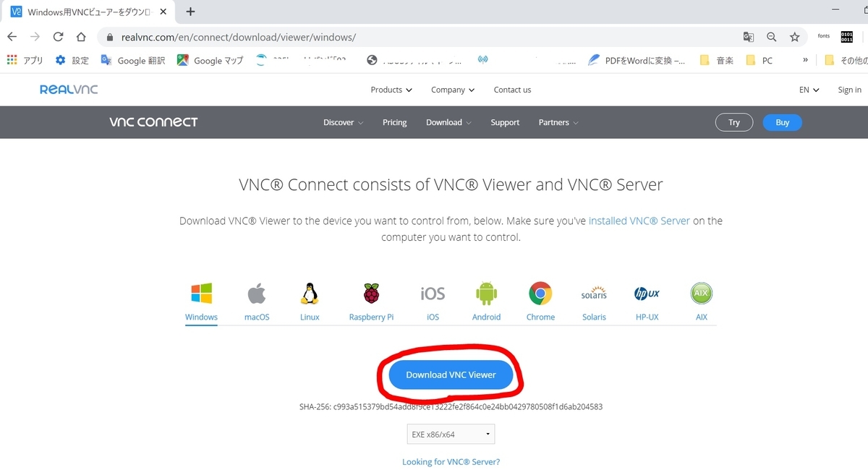Click the Try button
Image resolution: width=868 pixels, height=470 pixels.
click(x=734, y=122)
